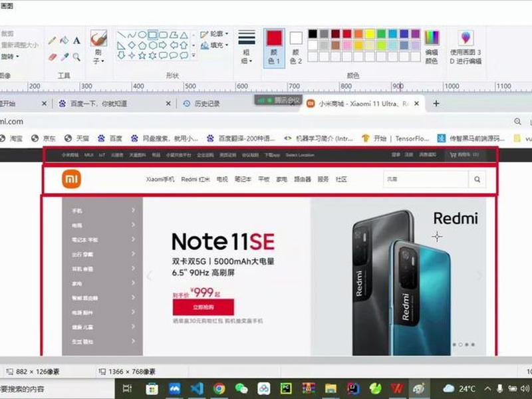The image size is (532, 399).
Task: Open the shape Fill dropdown
Action: [x=214, y=45]
